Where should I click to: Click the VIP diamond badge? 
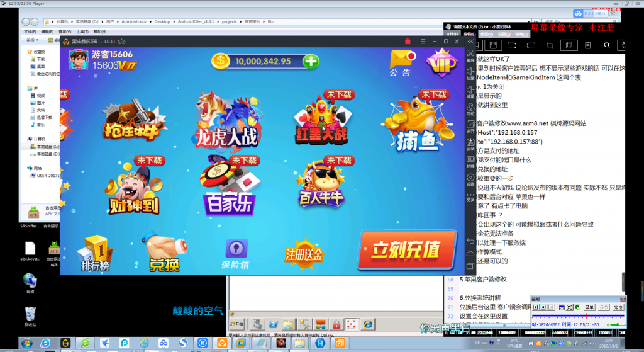[441, 61]
